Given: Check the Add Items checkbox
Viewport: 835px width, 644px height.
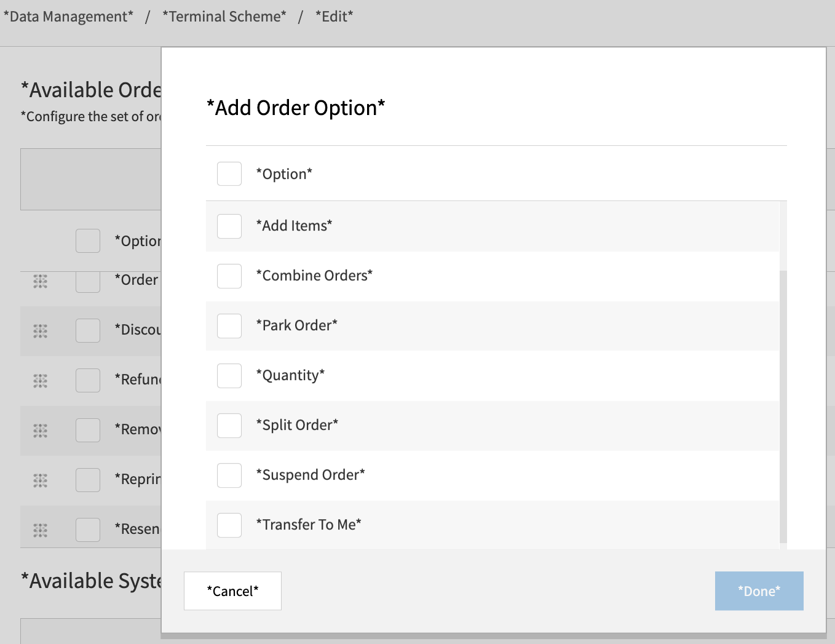Looking at the screenshot, I should coord(229,226).
